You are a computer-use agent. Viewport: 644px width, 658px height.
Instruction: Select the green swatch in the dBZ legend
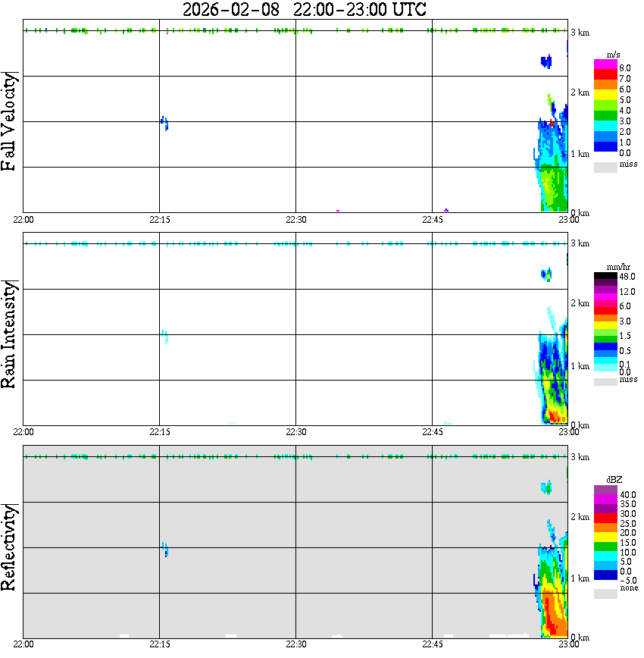(605, 547)
